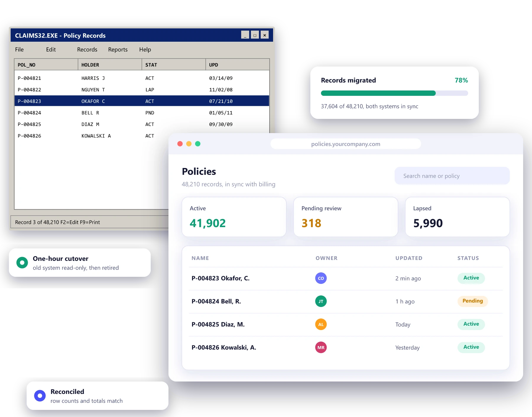This screenshot has width=532, height=417.
Task: Open the Records menu in CLAIMS32.EXE
Action: click(x=87, y=49)
